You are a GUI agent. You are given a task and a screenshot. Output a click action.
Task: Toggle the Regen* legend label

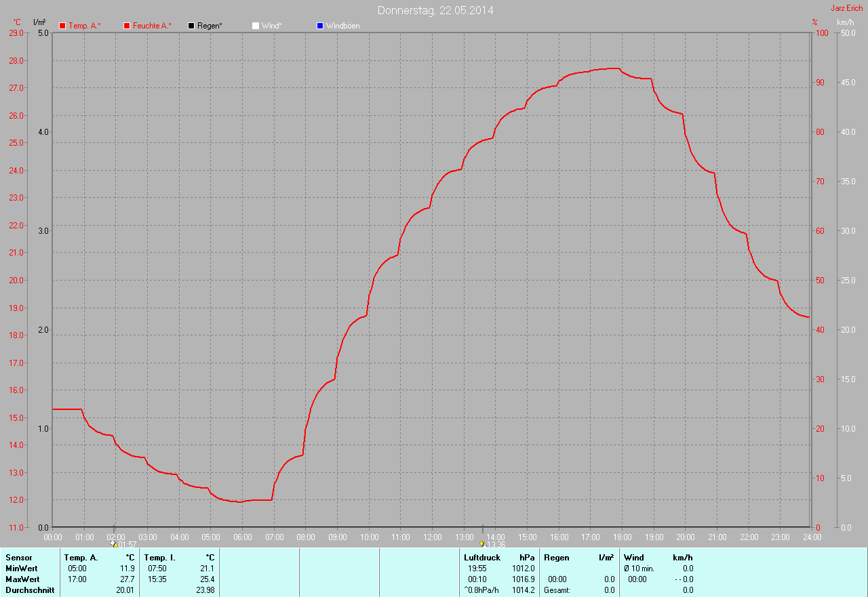[210, 26]
